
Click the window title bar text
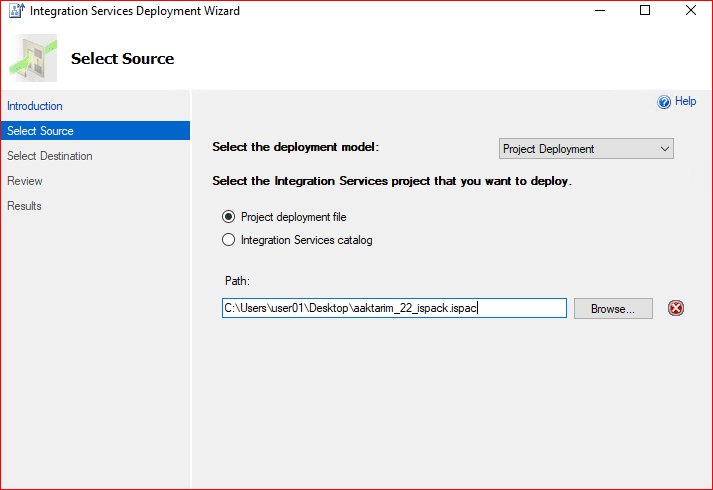point(135,11)
